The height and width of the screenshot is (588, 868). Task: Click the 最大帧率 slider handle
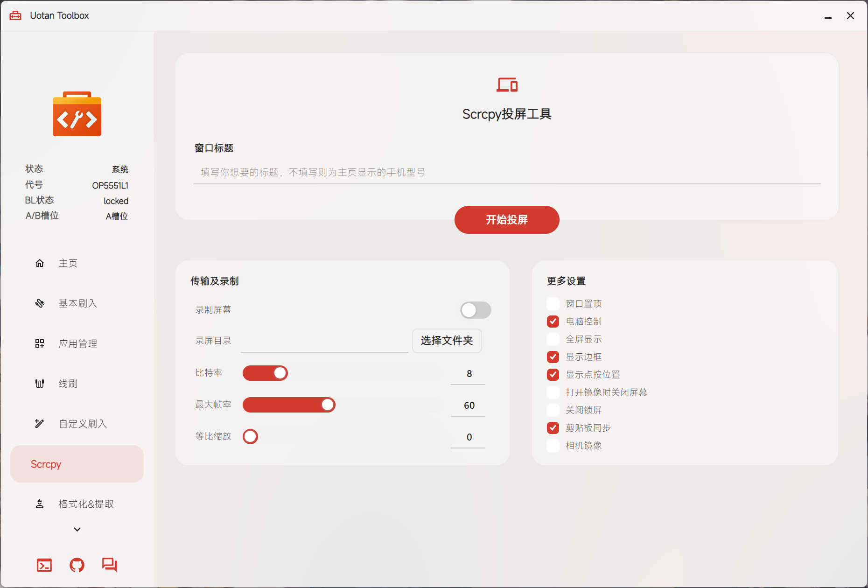click(328, 405)
